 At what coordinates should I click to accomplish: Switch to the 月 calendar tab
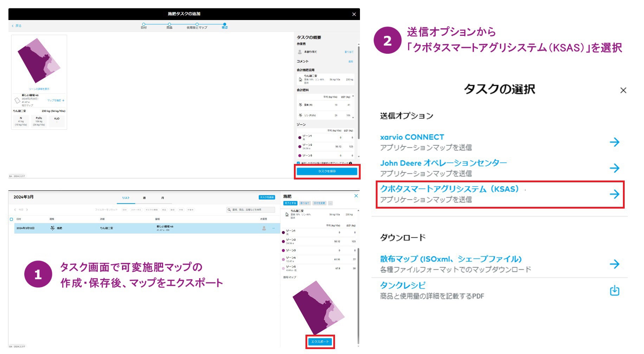[x=163, y=198]
